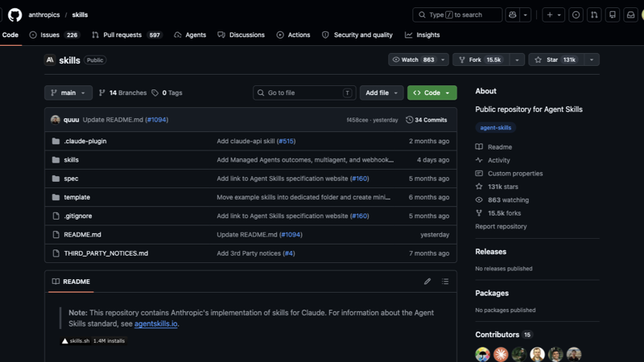Open the GitHub homepage logo
Image resolution: width=644 pixels, height=362 pixels.
pyautogui.click(x=14, y=14)
